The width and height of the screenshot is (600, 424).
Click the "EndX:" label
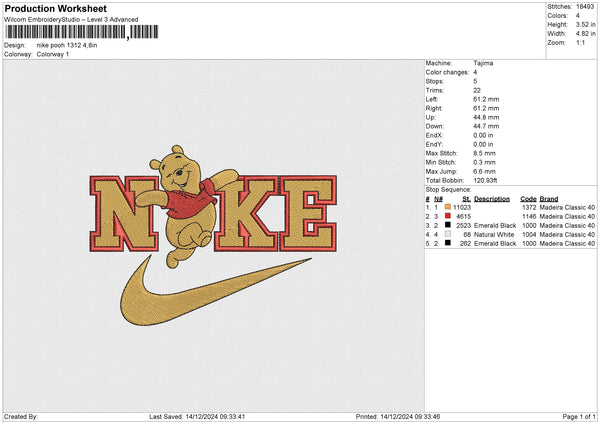(x=434, y=135)
